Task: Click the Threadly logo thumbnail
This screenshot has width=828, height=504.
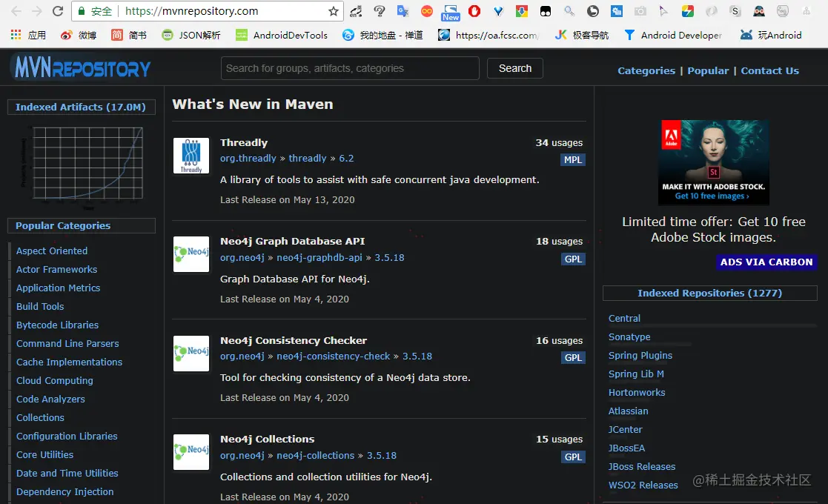Action: [x=191, y=156]
